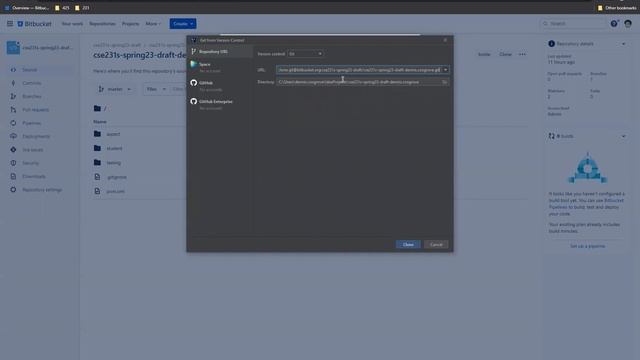The image size is (640, 360).
Task: Click the Deployments cloud icon
Action: 13,136
